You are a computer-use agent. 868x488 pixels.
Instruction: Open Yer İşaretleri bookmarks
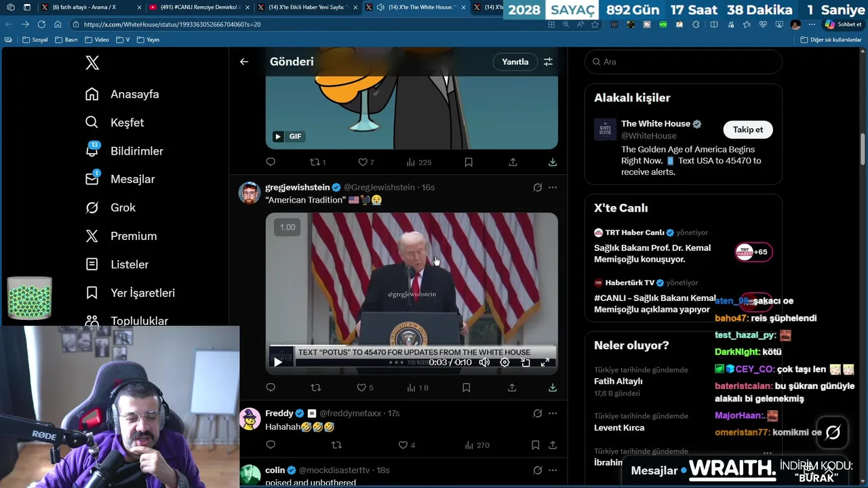[130, 293]
